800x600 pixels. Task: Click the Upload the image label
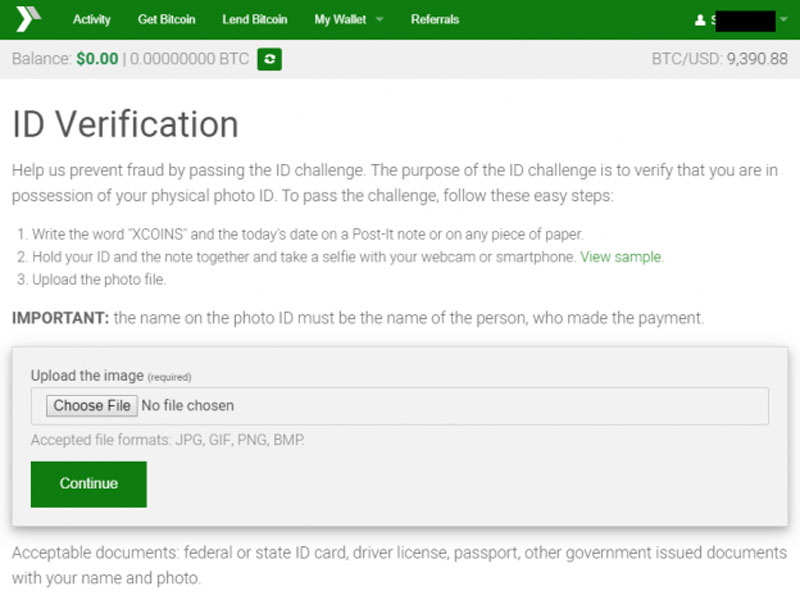[87, 376]
